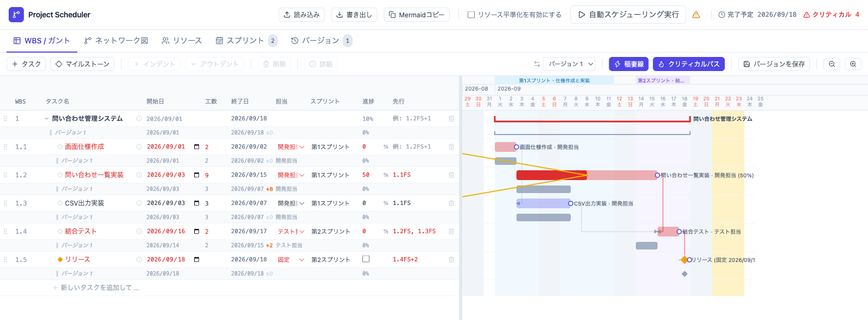This screenshot has width=868, height=320.
Task: Enable リソース平準化を有効にする checkbox
Action: [471, 15]
